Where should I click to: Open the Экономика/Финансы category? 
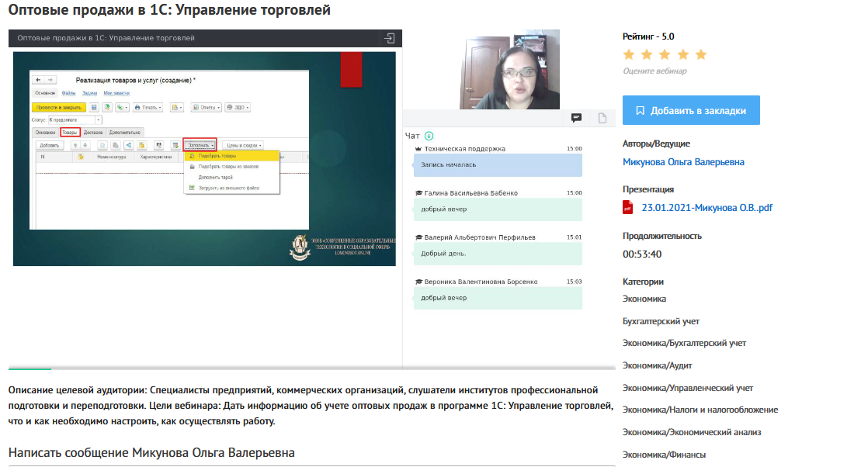point(664,455)
